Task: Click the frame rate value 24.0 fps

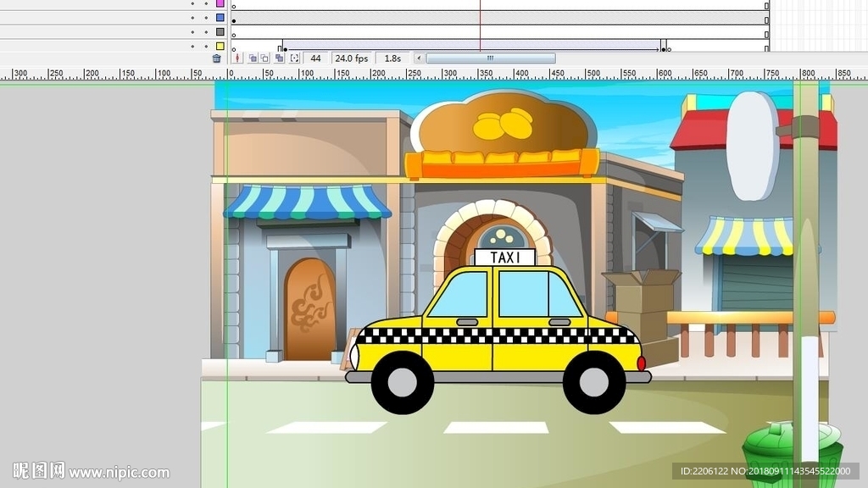Action: (352, 58)
